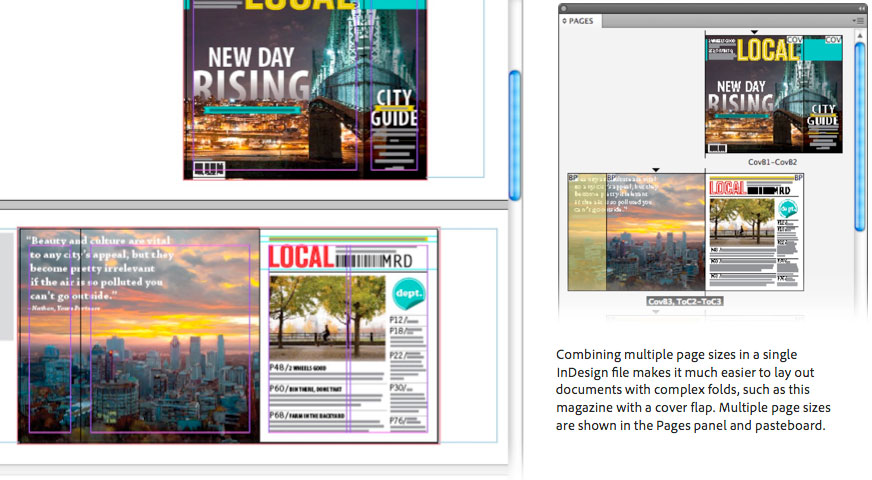The height and width of the screenshot is (480, 872).
Task: Click the teal dept. badge on contents page
Action: tap(409, 293)
